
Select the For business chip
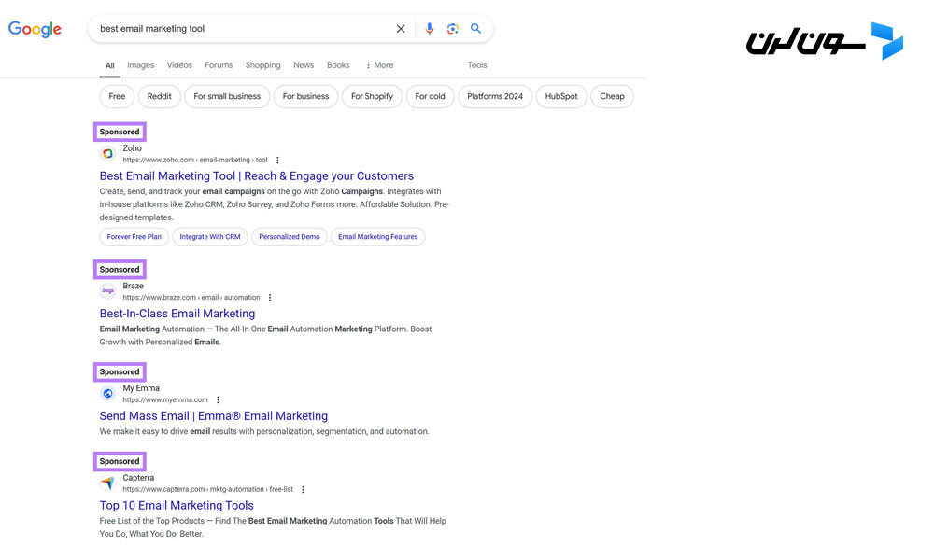click(x=305, y=96)
